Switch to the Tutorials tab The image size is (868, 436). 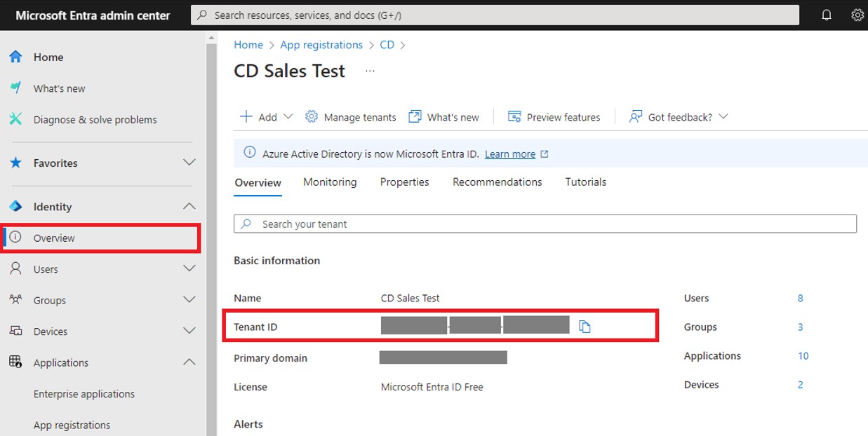coord(586,182)
